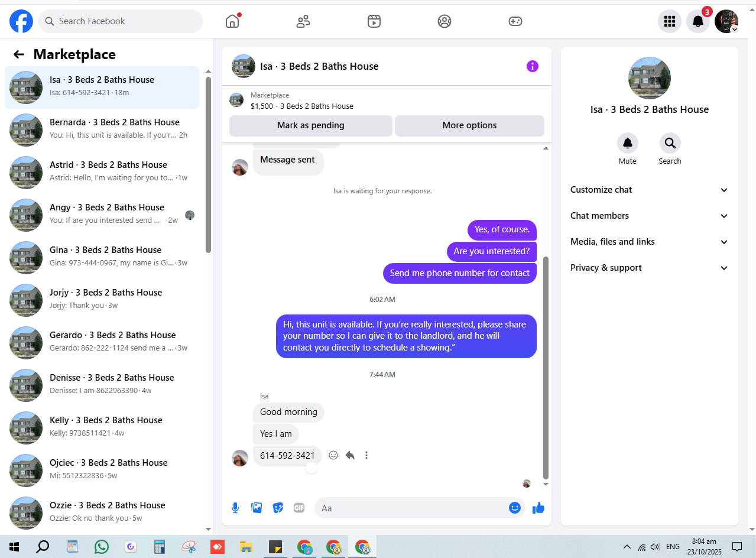Open the Windows taskbar search icon

[x=43, y=547]
